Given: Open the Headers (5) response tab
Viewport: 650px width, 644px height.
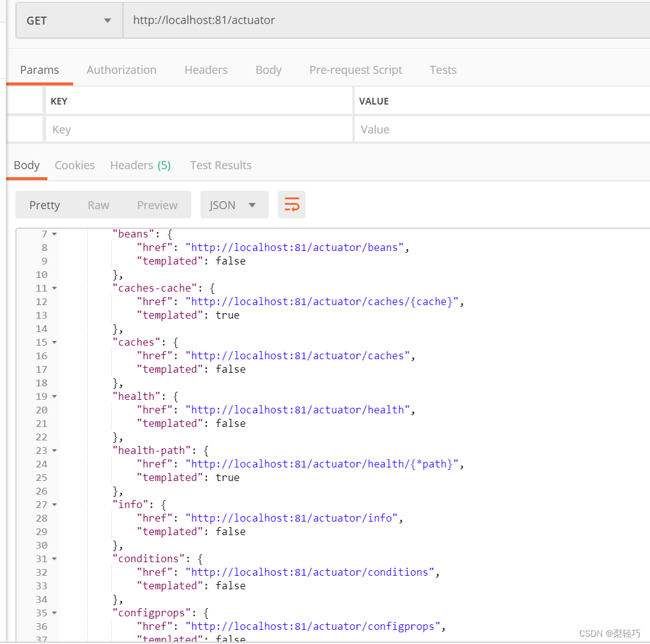Looking at the screenshot, I should pyautogui.click(x=140, y=165).
